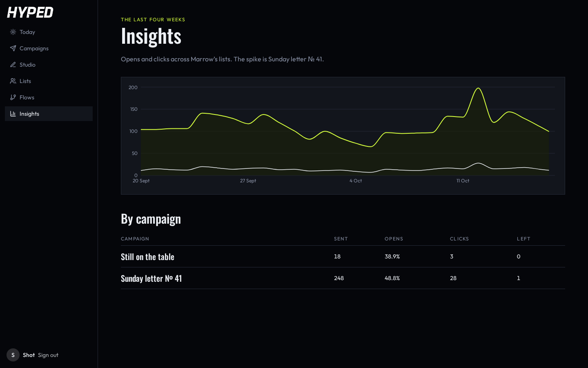Open the 'Sunday letter № 41' campaign
The image size is (588, 368).
point(151,278)
